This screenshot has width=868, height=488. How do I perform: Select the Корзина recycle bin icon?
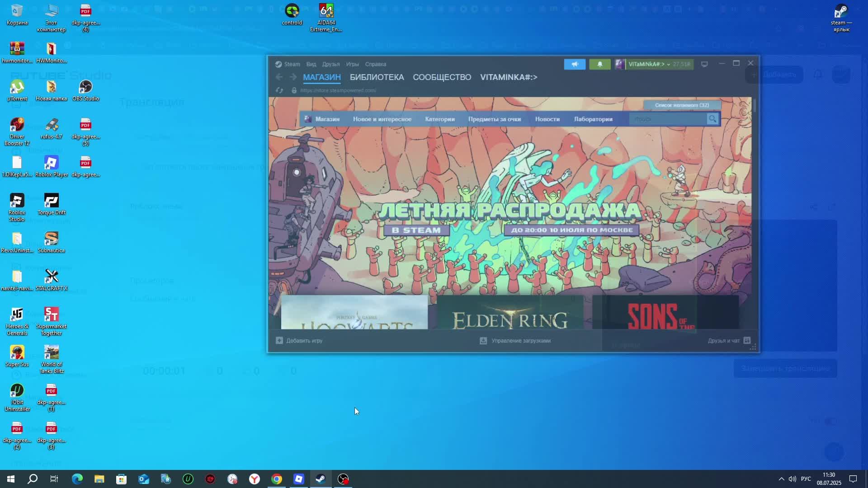pyautogui.click(x=17, y=14)
